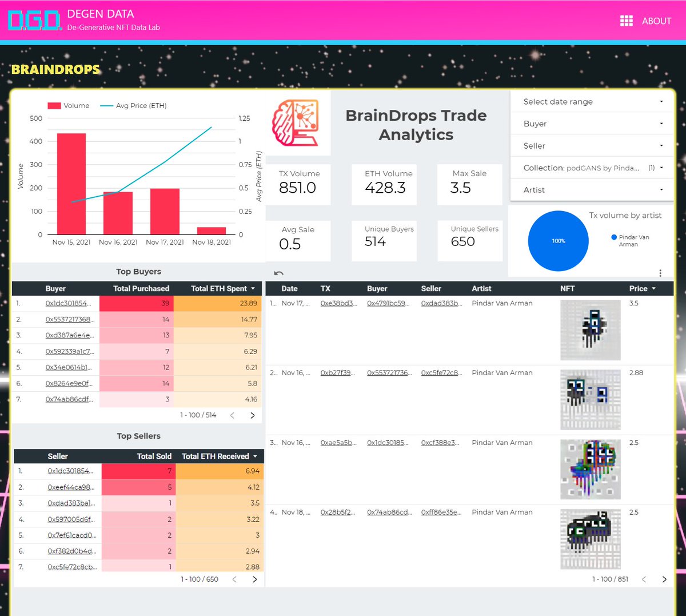The height and width of the screenshot is (616, 686).
Task: Click the colorful NFT thumbnail from 0xae5a5b sale
Action: (591, 470)
